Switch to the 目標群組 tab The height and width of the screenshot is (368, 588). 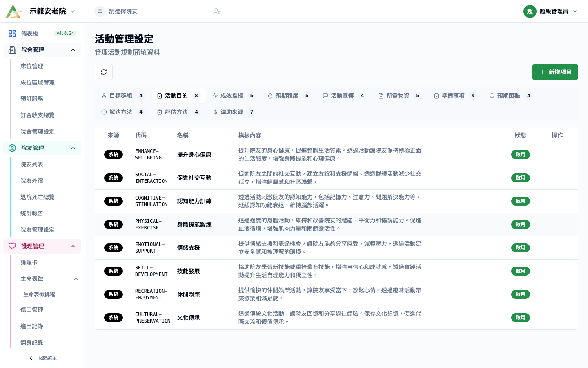point(122,96)
